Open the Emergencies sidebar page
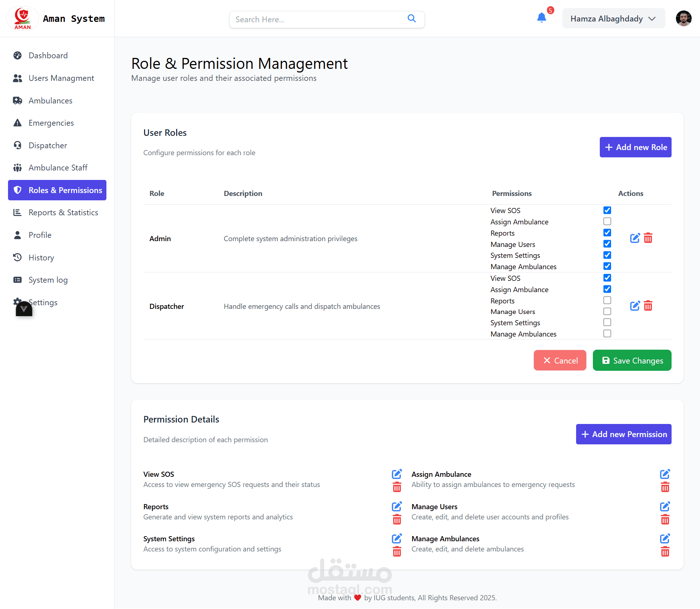Image resolution: width=700 pixels, height=609 pixels. tap(51, 123)
